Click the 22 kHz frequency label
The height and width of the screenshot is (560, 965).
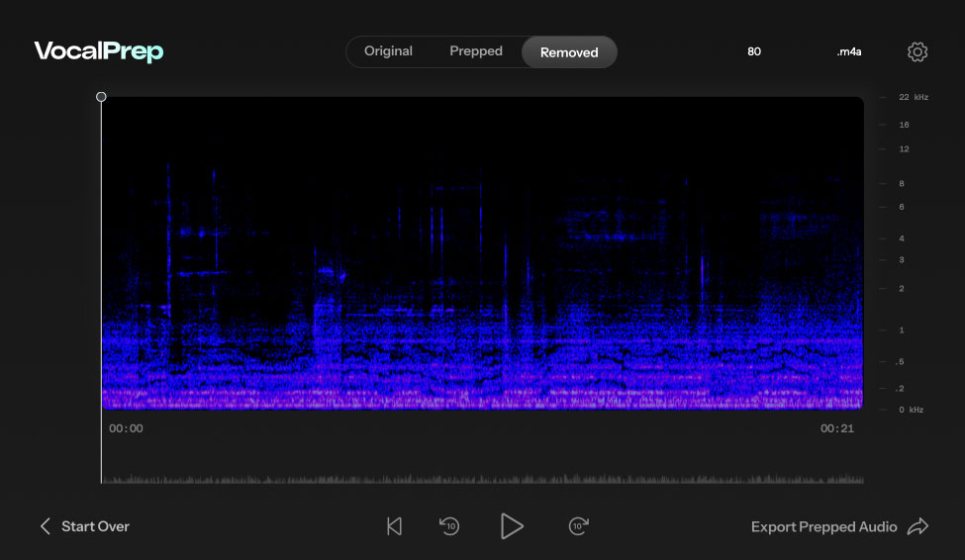pyautogui.click(x=914, y=97)
